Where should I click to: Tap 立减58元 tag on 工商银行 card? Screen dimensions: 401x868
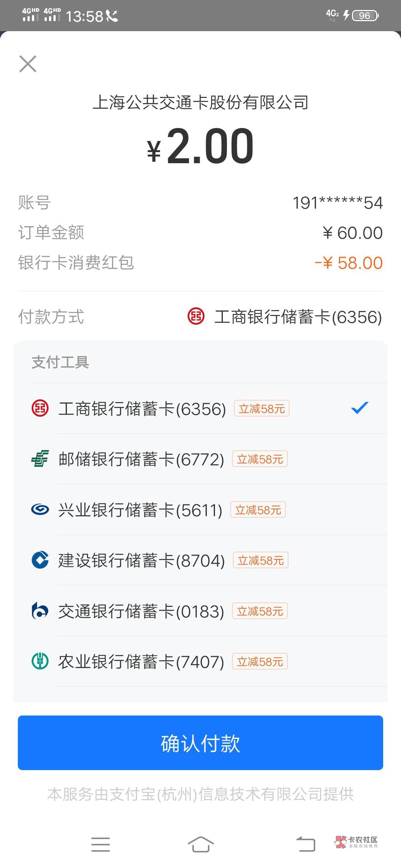coord(262,408)
